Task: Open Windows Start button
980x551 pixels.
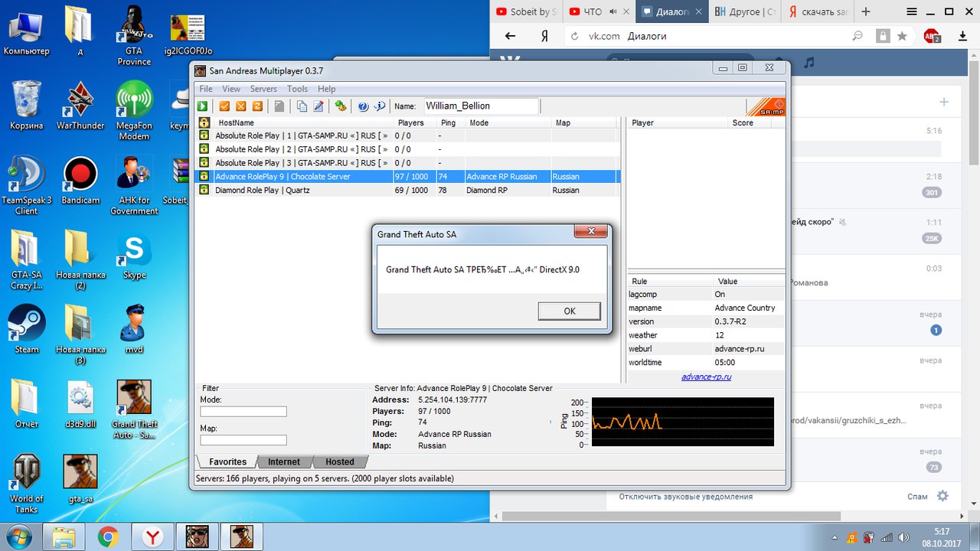Action: coord(20,536)
